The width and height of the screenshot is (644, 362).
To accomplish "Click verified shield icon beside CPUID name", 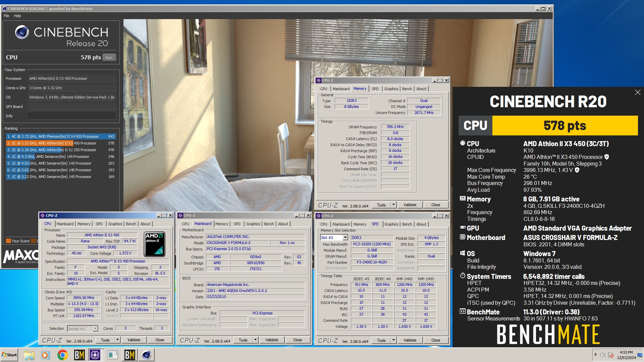I will point(607,157).
